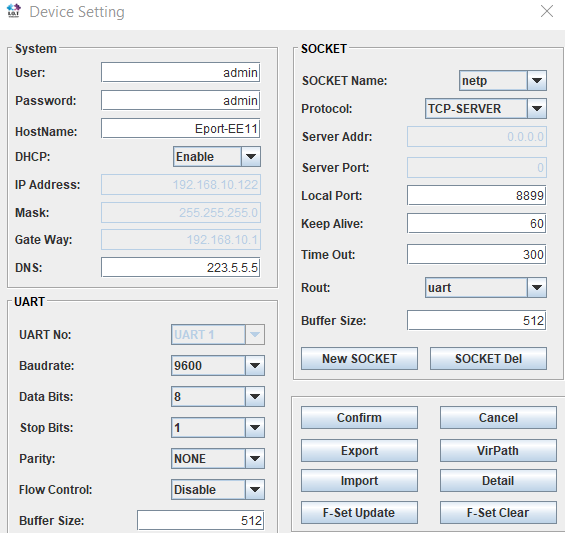Expand the Baudrate 9600 dropdown

[218, 365]
